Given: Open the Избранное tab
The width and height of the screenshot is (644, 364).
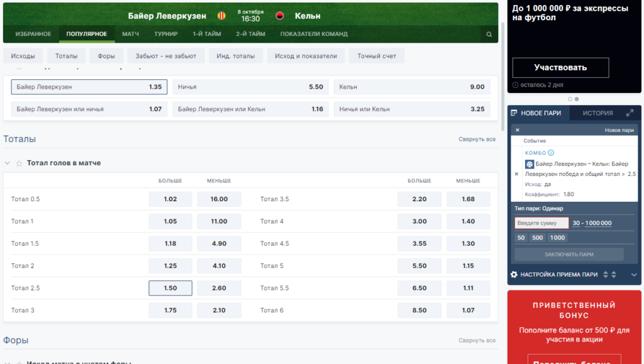Looking at the screenshot, I should pyautogui.click(x=33, y=34).
